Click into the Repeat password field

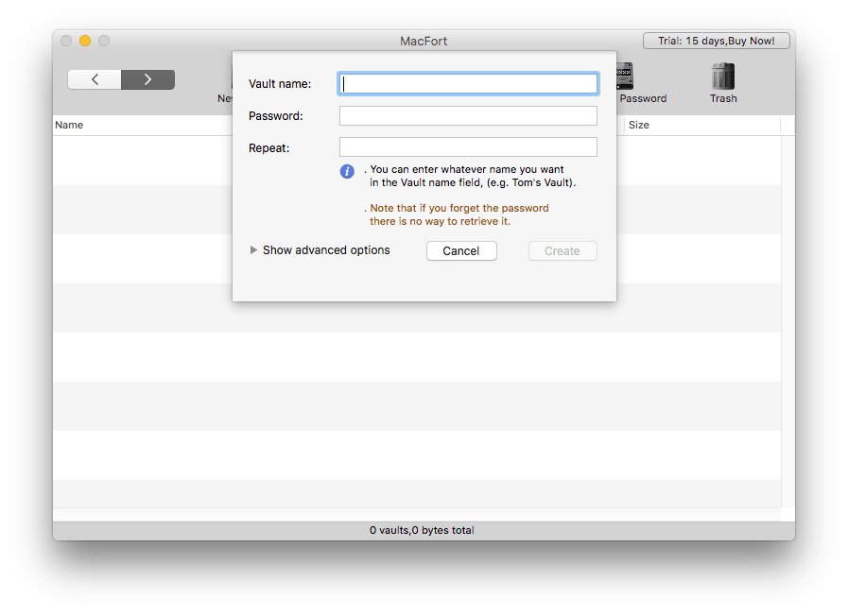(x=468, y=147)
